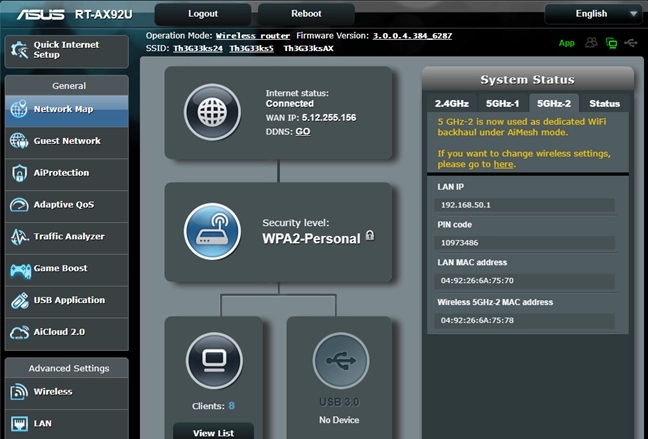Click the AiCloud 2.0 cloud icon

pyautogui.click(x=19, y=332)
